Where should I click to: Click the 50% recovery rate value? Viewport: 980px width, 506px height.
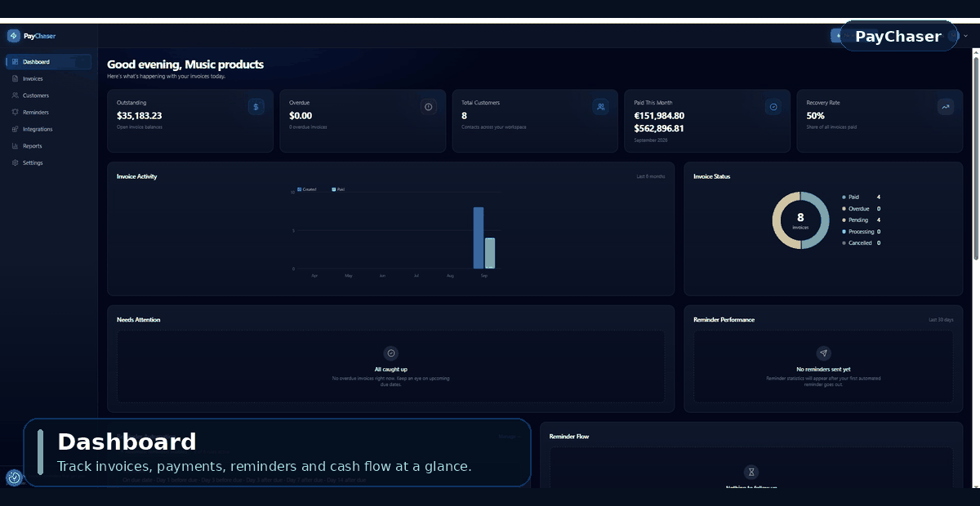[815, 116]
